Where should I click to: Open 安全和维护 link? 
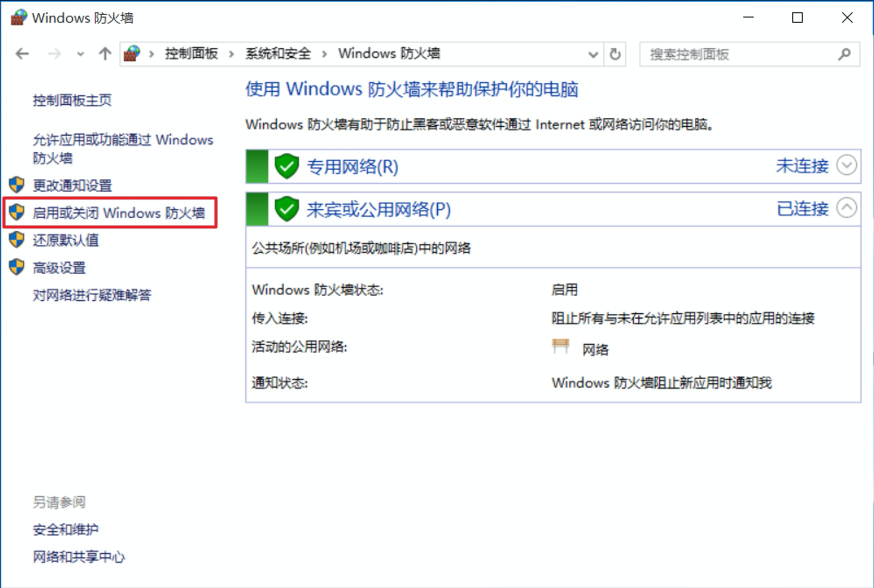(66, 529)
